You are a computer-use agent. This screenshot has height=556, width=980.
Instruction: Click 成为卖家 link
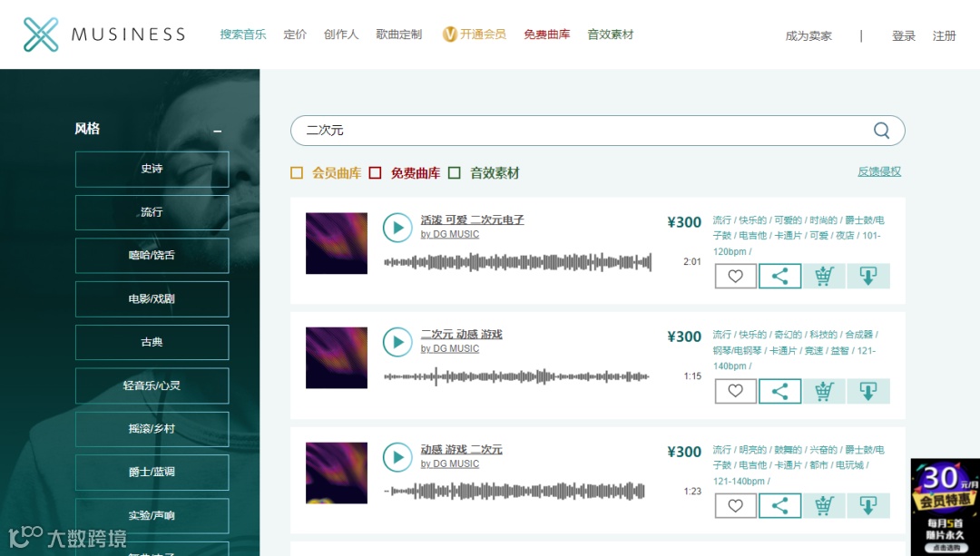(808, 36)
